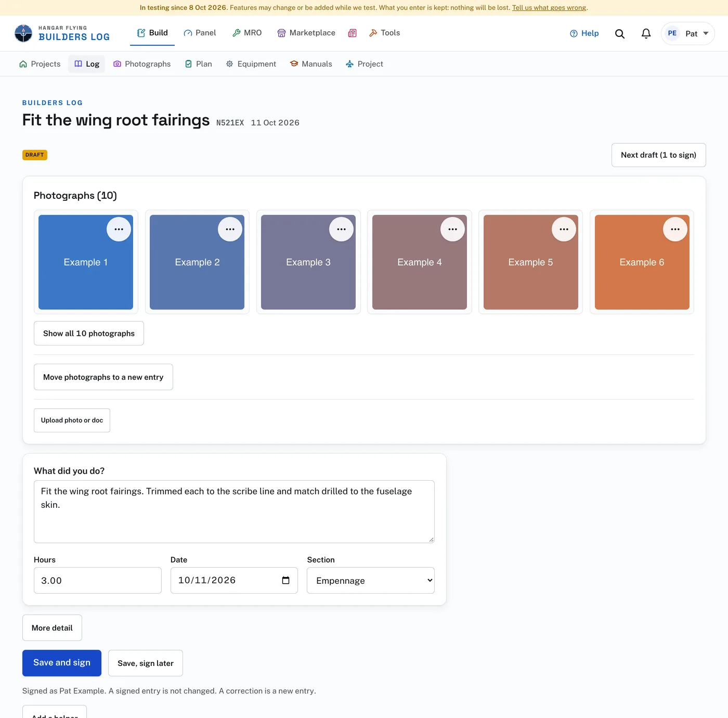Open options menu on Example 2 photo
The height and width of the screenshot is (718, 728).
coord(230,229)
